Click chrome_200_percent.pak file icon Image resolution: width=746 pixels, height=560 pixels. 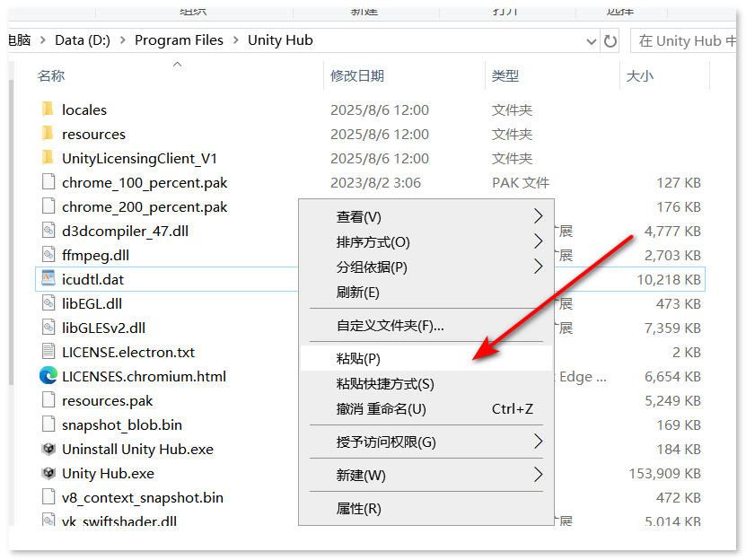point(48,206)
